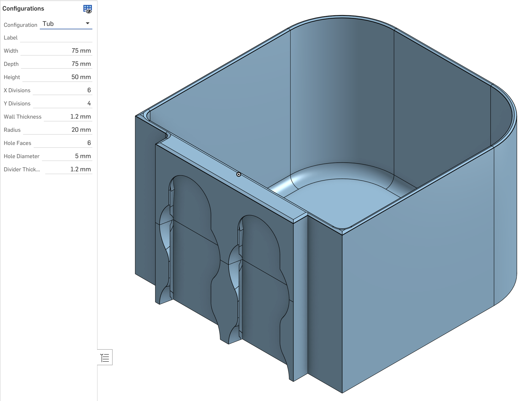Edit the Y Divisions value 4
This screenshot has height=401, width=532.
(x=62, y=104)
